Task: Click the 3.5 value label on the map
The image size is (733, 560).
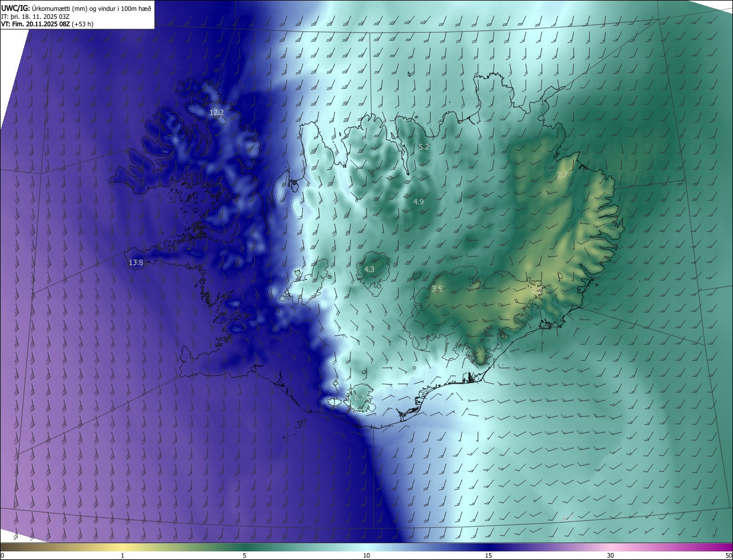Action: [437, 289]
